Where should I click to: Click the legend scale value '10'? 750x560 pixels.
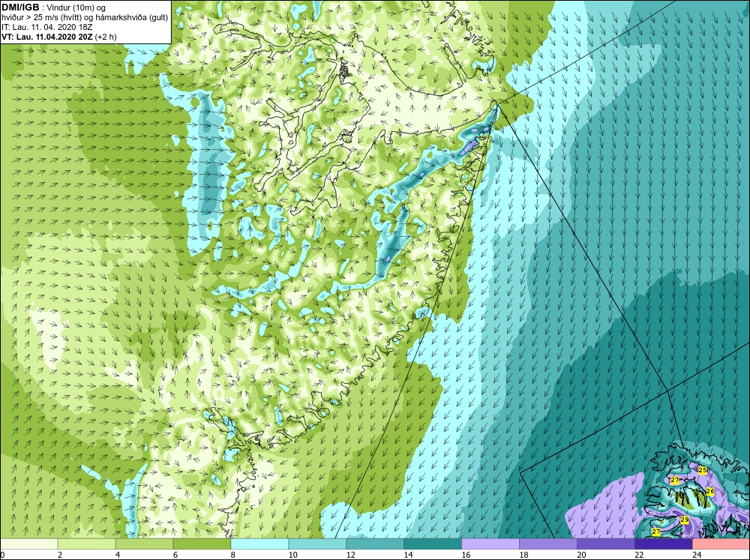[292, 555]
